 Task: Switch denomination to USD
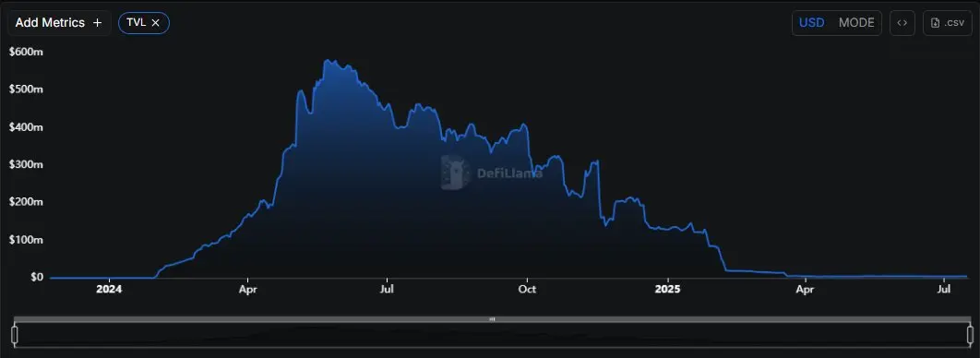point(812,22)
